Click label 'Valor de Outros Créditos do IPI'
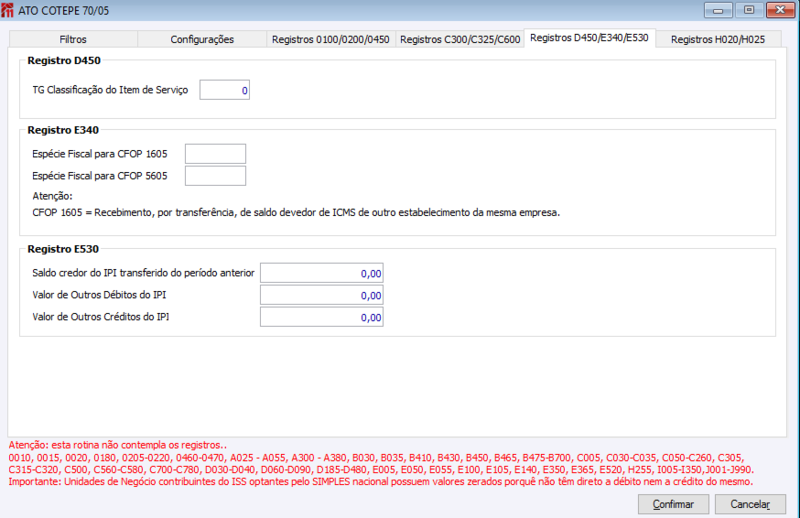This screenshot has height=518, width=800. pyautogui.click(x=101, y=317)
